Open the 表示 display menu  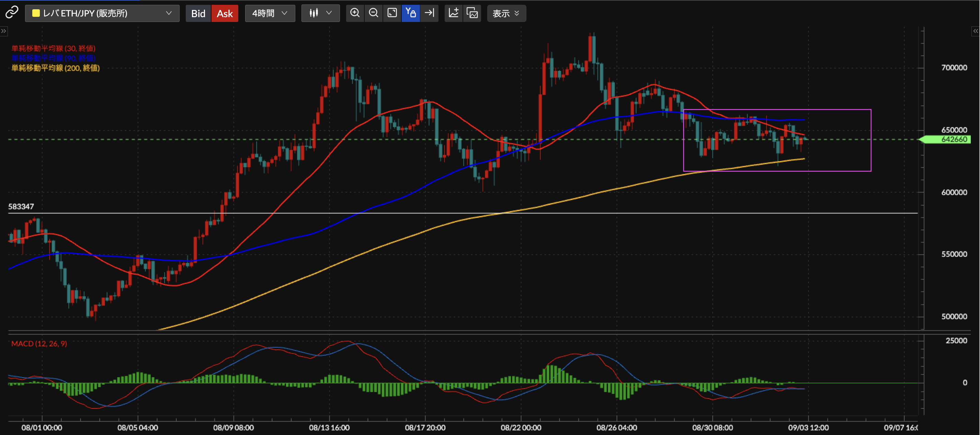point(506,13)
